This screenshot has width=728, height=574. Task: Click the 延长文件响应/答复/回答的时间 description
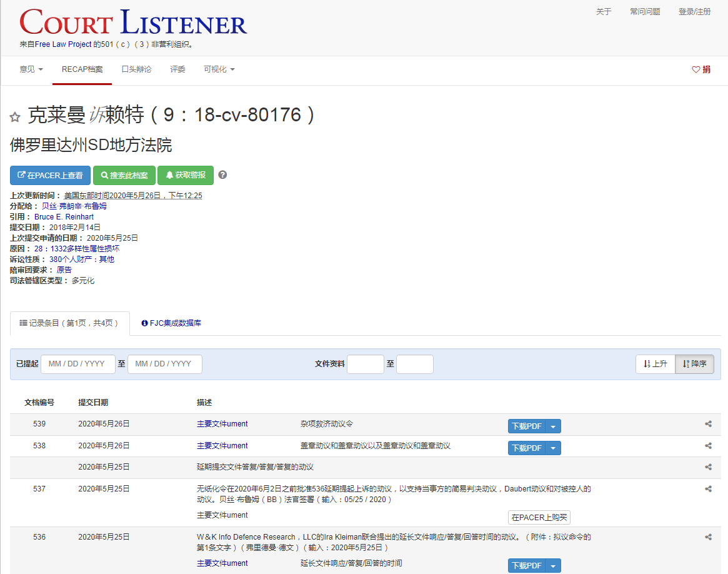(x=351, y=563)
